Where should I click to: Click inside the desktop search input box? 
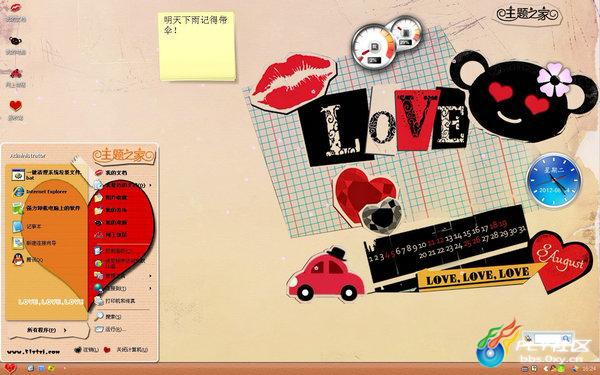point(548,338)
